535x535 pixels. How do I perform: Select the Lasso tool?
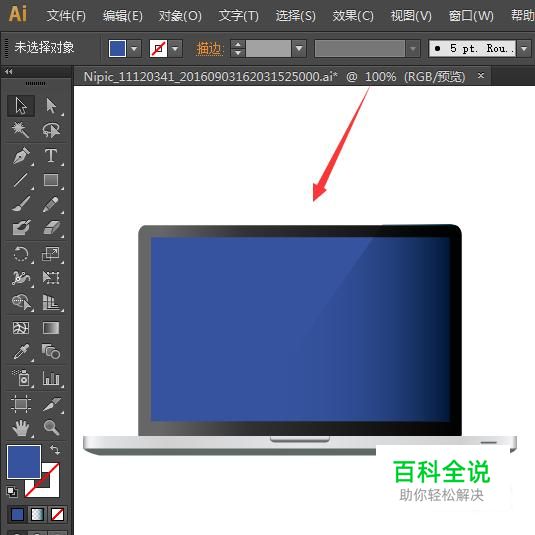click(x=51, y=130)
